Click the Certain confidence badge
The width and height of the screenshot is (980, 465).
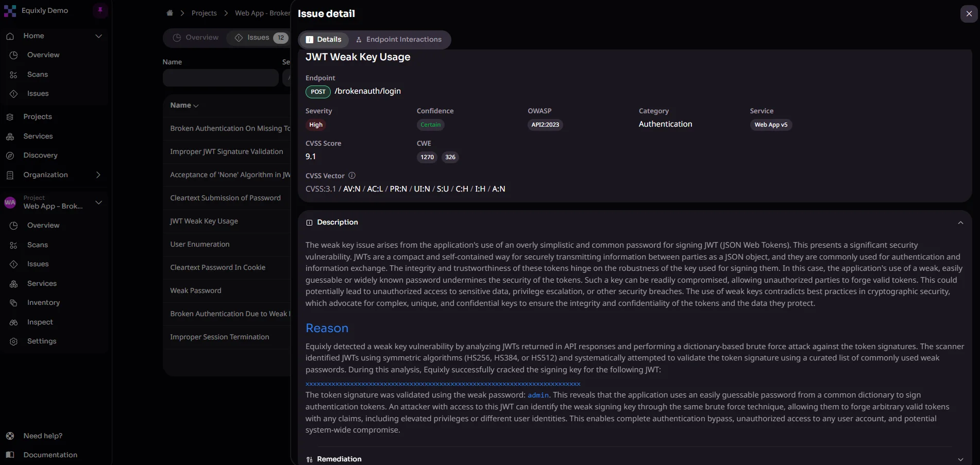click(x=430, y=125)
